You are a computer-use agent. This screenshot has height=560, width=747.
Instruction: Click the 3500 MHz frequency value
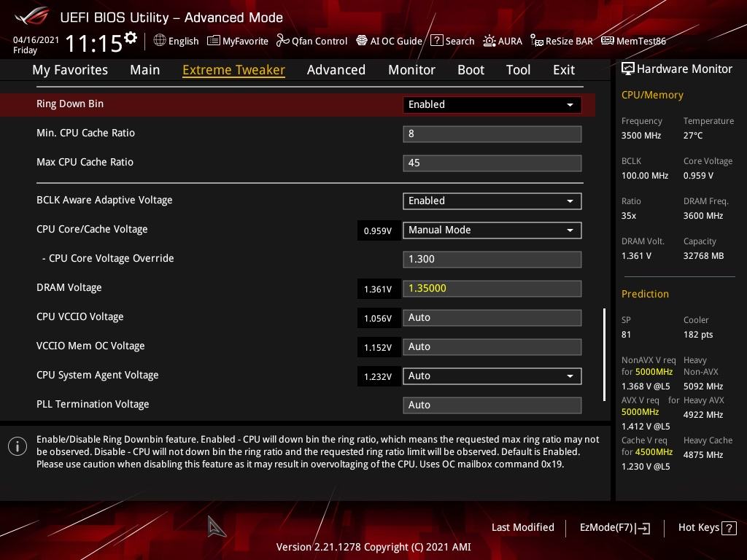(x=641, y=135)
